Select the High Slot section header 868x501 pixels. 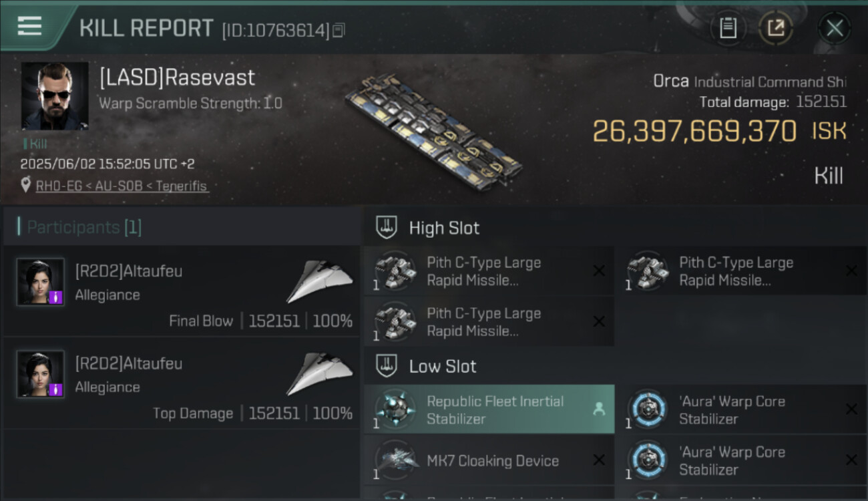[x=444, y=228]
